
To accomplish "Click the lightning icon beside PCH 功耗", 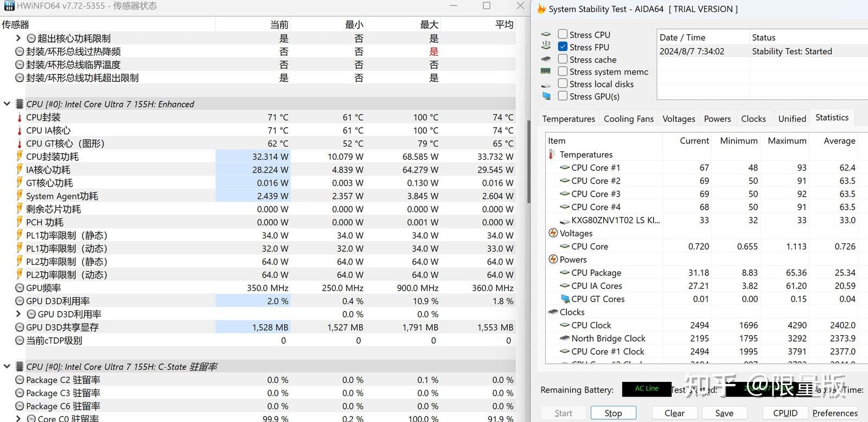I will coord(20,222).
